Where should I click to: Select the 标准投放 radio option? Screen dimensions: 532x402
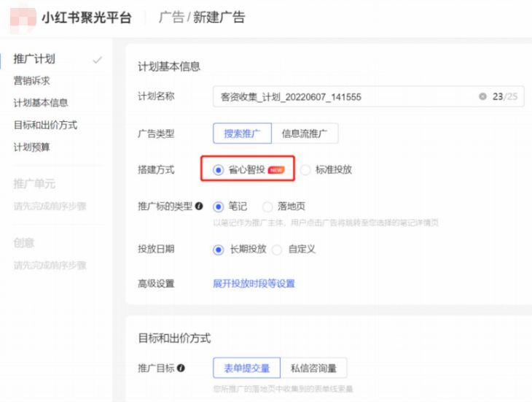click(305, 170)
